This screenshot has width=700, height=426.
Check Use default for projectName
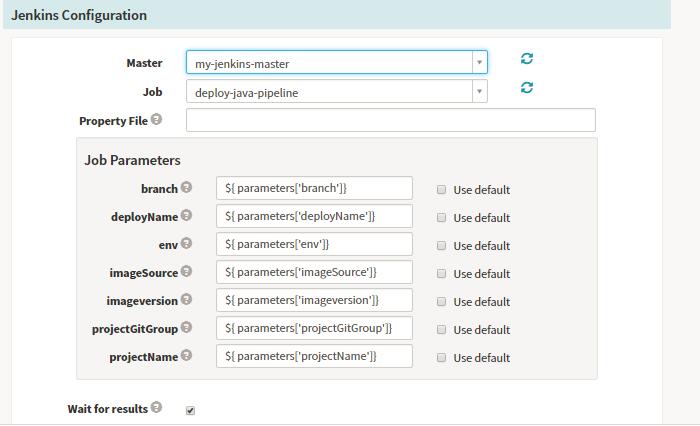coord(441,358)
